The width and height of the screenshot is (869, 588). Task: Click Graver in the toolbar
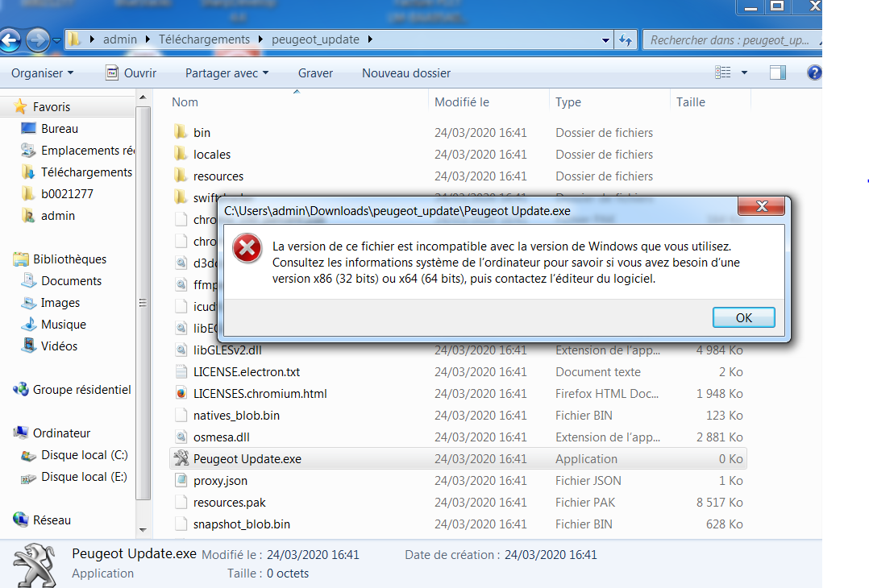(x=315, y=73)
